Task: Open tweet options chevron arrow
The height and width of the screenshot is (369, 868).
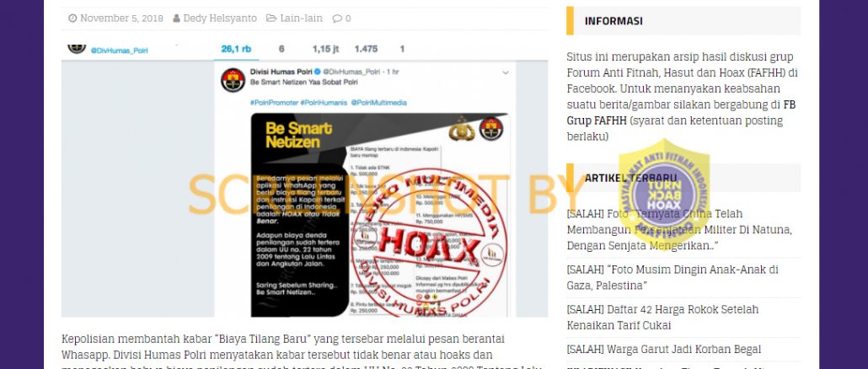Action: [506, 72]
